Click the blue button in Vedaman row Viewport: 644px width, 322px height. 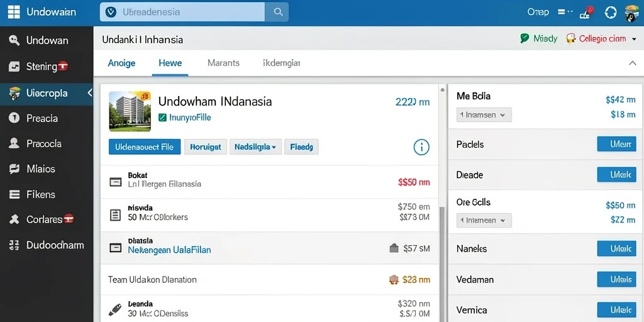pyautogui.click(x=616, y=279)
